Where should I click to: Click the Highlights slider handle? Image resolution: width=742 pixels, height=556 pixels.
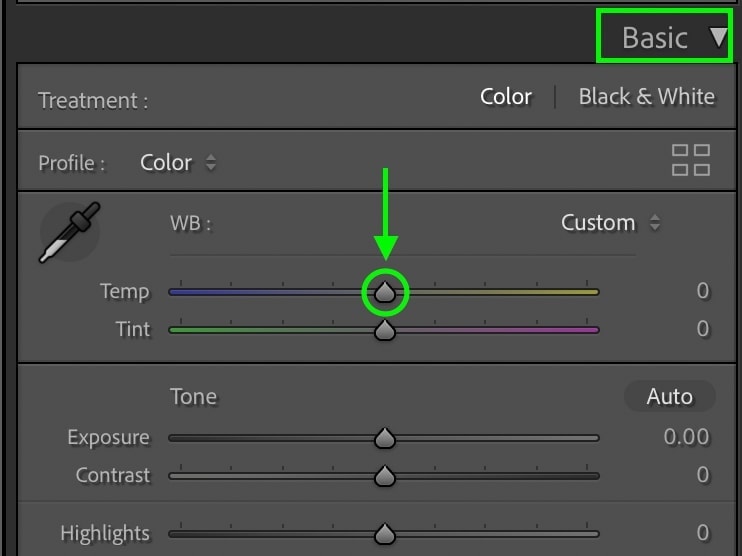(x=385, y=534)
